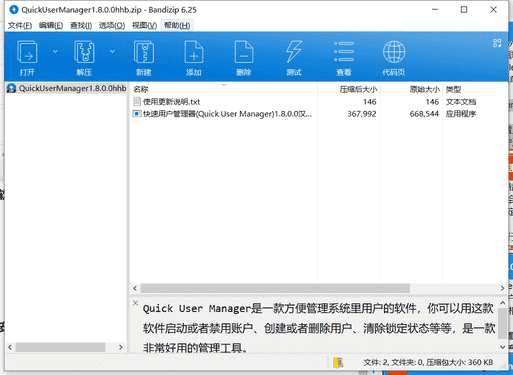This screenshot has height=375, width=513.
Task: Click the tree panel horizontal scrollbar thumb
Action: click(x=60, y=347)
